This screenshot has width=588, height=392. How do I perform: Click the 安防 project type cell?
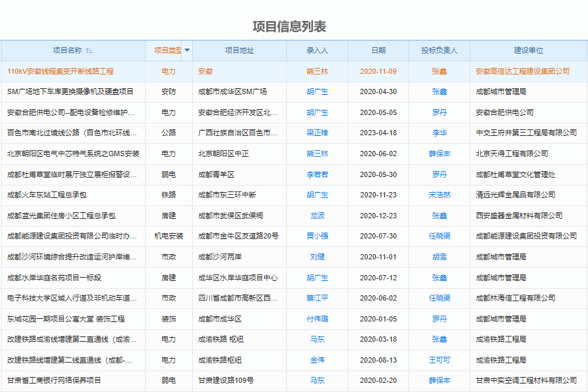click(169, 92)
